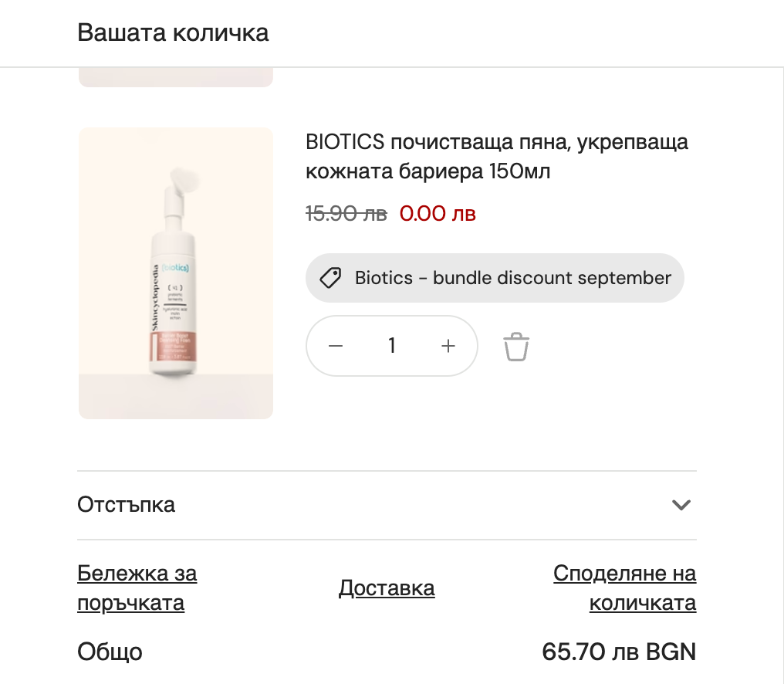Click the Споделяне на количката link
This screenshot has height=684, width=784.
625,588
